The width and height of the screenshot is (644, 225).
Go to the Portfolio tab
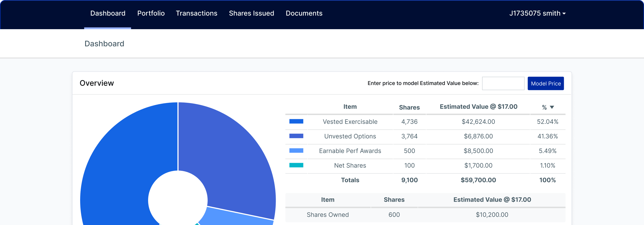(x=151, y=13)
